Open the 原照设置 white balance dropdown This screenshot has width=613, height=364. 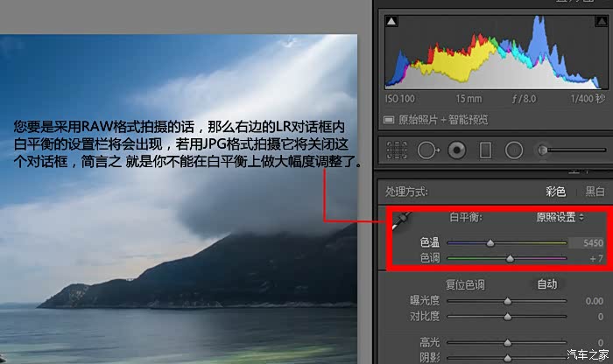(560, 217)
